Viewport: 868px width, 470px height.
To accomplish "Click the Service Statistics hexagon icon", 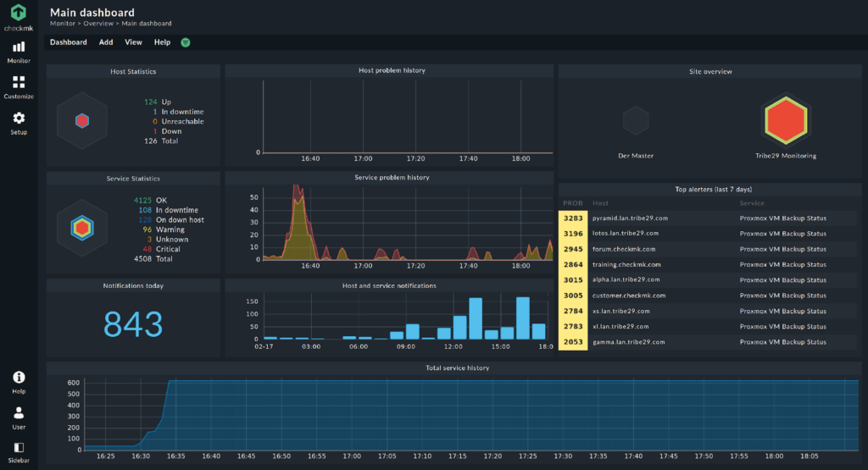I will [82, 228].
